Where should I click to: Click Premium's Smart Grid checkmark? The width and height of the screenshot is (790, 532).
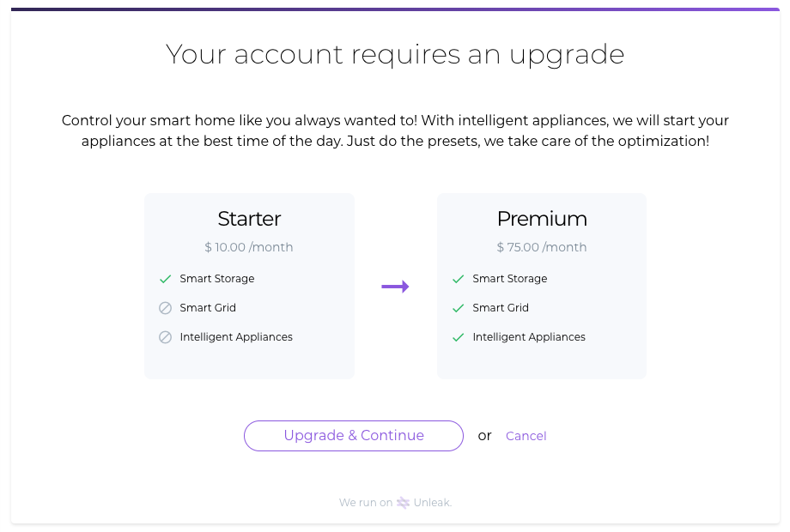[459, 308]
